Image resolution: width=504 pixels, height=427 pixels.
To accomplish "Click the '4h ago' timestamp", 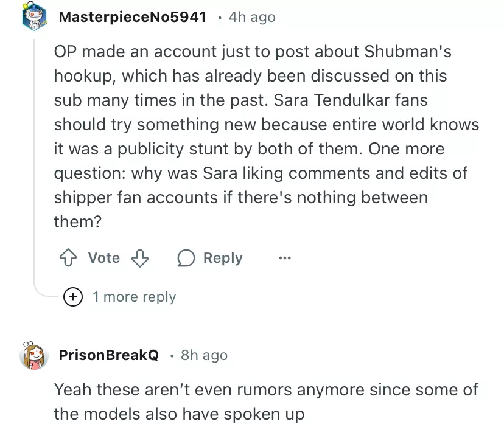I will [251, 18].
